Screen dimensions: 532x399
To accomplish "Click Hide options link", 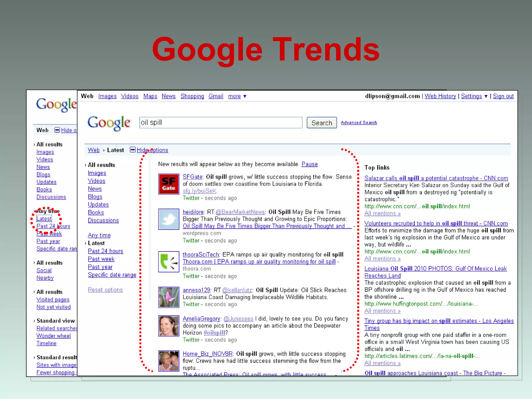I will coord(152,150).
